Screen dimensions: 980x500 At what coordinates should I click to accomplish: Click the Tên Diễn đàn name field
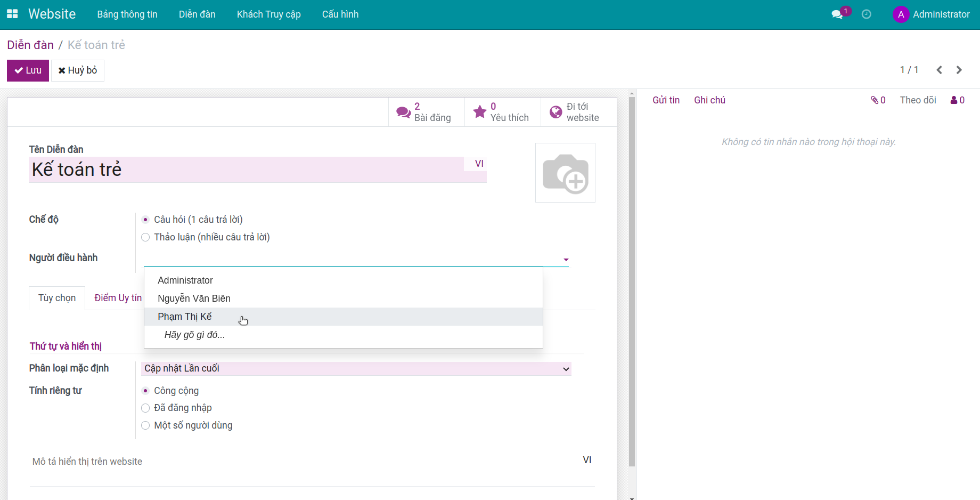point(245,170)
